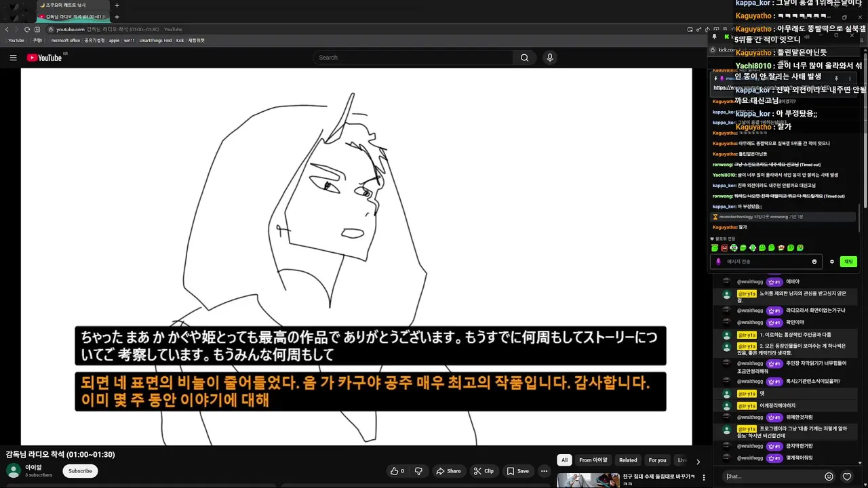The height and width of the screenshot is (488, 868).
Task: Click the chat message '확인이야' by wraithegg
Action: tap(795, 323)
